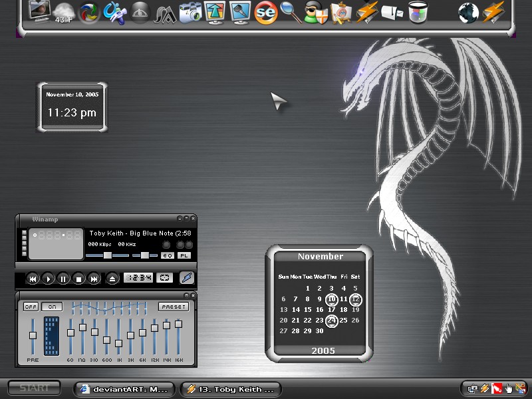Viewport: 532px width, 399px height.
Task: Launch the globe icon in the dock
Action: (x=468, y=13)
